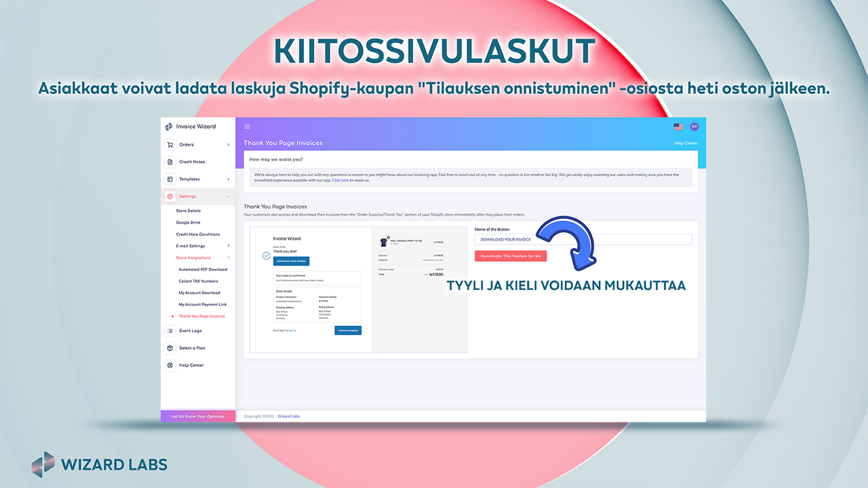Image resolution: width=868 pixels, height=488 pixels.
Task: Expand E-mail Settings chevron
Action: [229, 245]
